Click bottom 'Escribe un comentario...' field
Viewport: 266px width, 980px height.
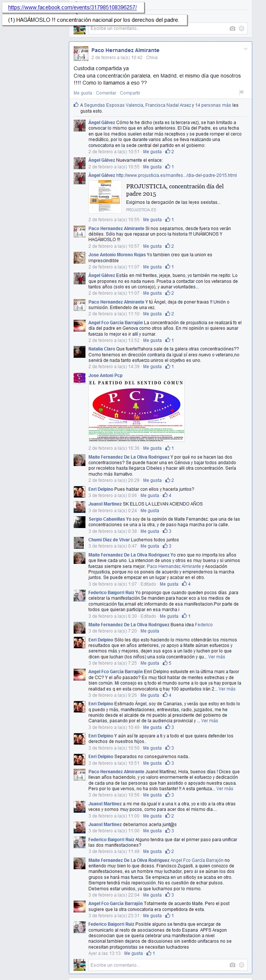pos(159,965)
